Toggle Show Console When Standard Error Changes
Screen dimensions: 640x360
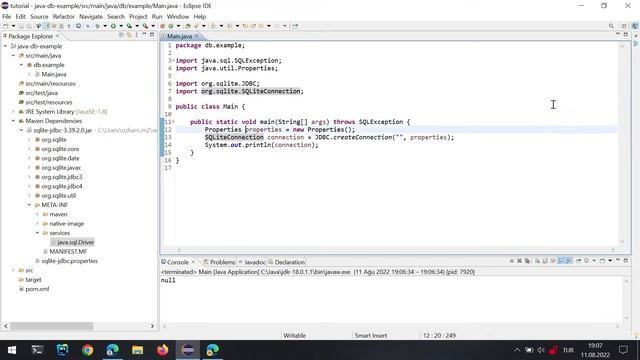coord(567,261)
